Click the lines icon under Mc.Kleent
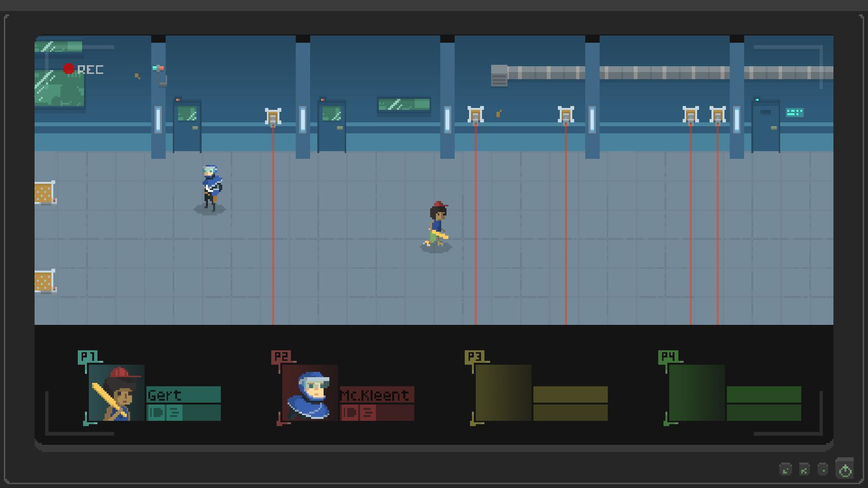 368,413
